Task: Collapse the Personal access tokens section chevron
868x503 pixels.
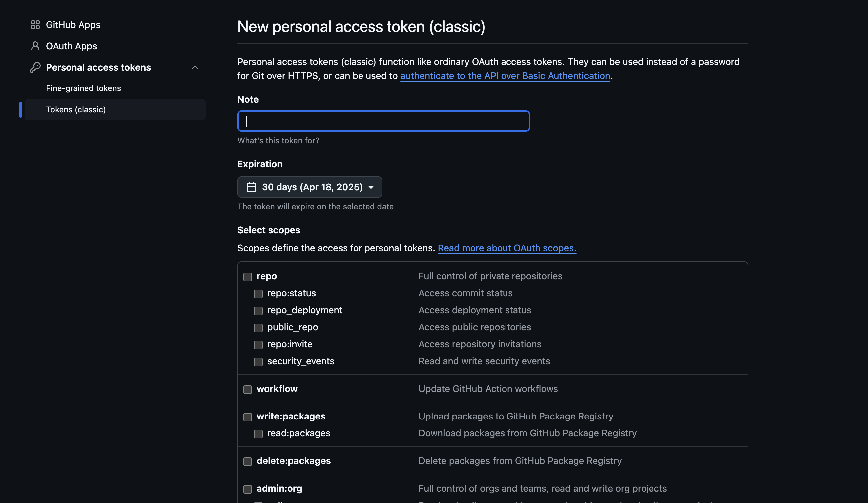Action: click(195, 68)
